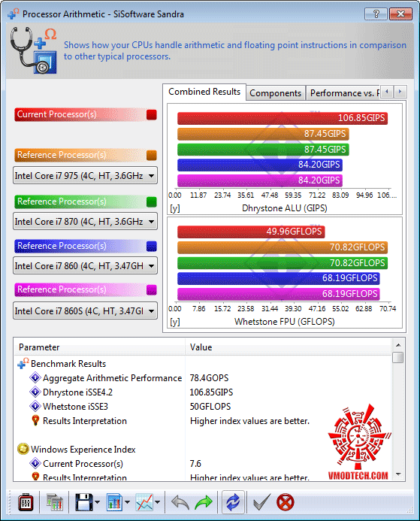Click the floppy disk save icon
This screenshot has width=420, height=521.
pyautogui.click(x=83, y=502)
